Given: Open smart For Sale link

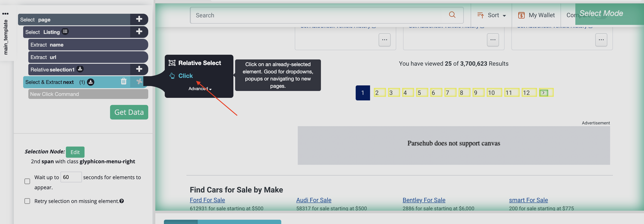Looking at the screenshot, I should (528, 200).
